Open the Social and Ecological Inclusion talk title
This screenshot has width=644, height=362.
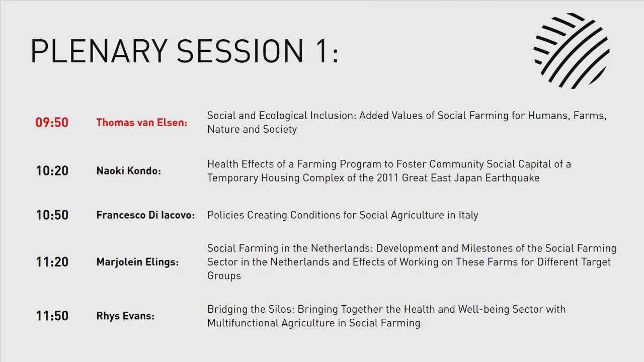(407, 116)
